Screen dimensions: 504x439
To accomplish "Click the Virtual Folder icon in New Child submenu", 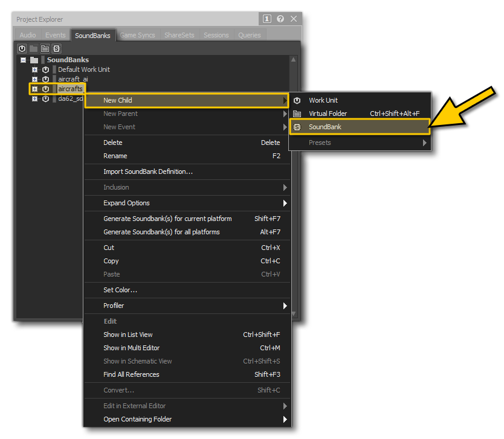I will click(296, 114).
